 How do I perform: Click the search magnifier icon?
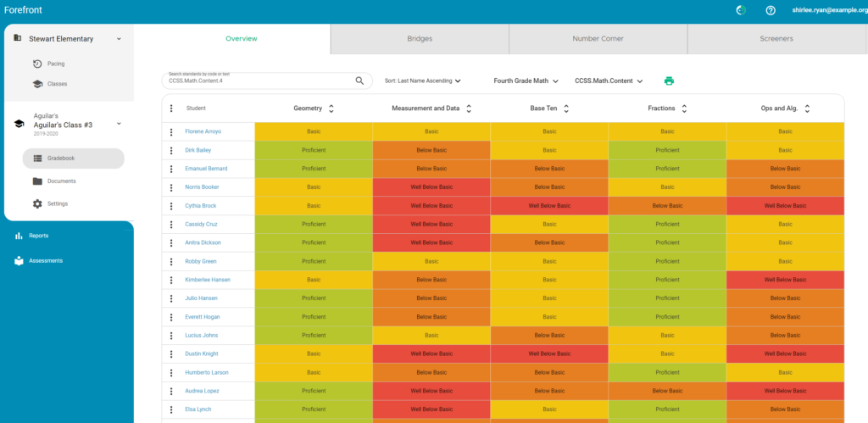(x=359, y=81)
